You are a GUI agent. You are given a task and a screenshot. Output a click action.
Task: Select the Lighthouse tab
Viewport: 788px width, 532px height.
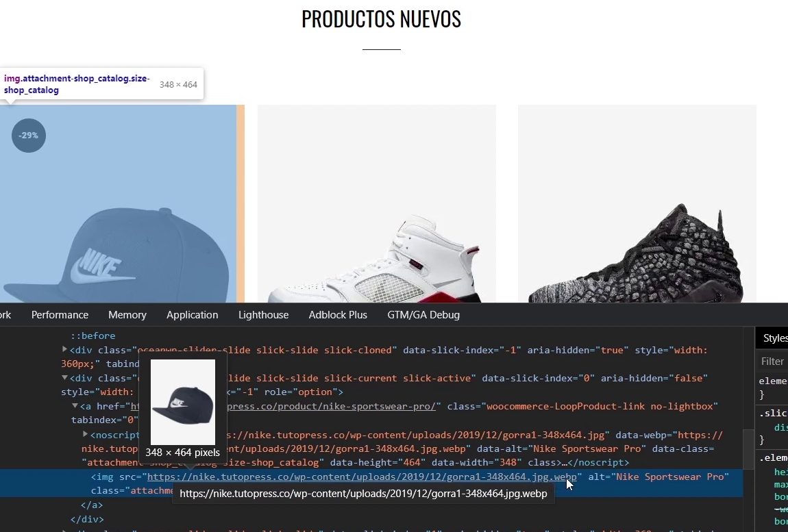tap(263, 315)
